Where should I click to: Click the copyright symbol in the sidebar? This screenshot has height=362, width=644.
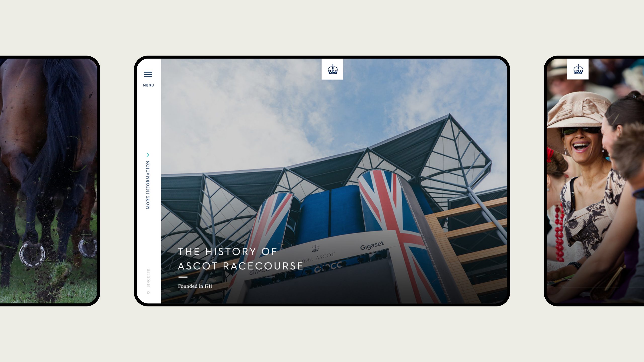point(148,292)
